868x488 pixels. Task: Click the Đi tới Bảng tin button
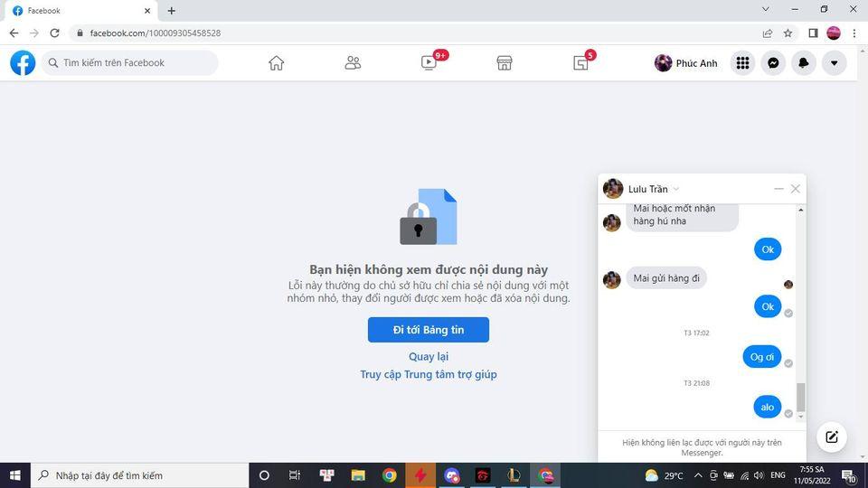pos(428,330)
